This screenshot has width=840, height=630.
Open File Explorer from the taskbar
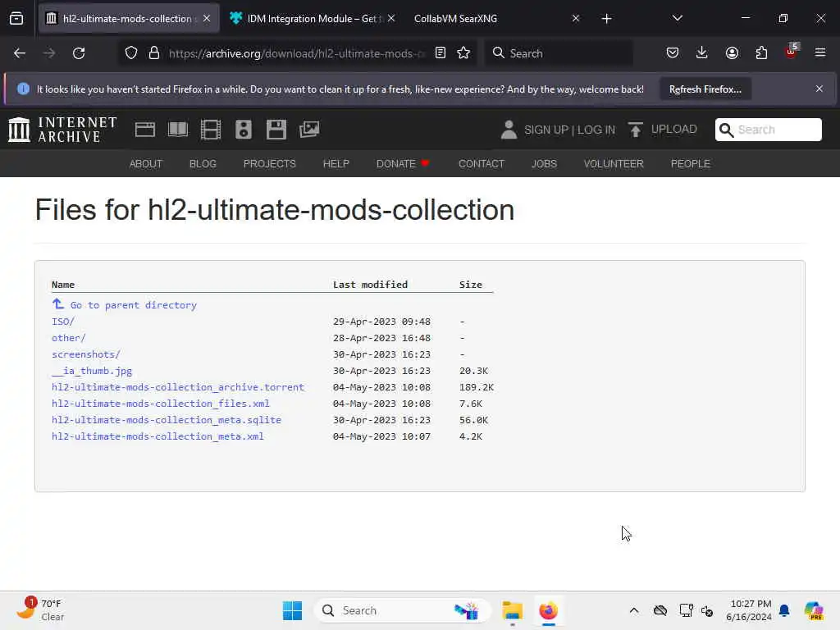(512, 610)
